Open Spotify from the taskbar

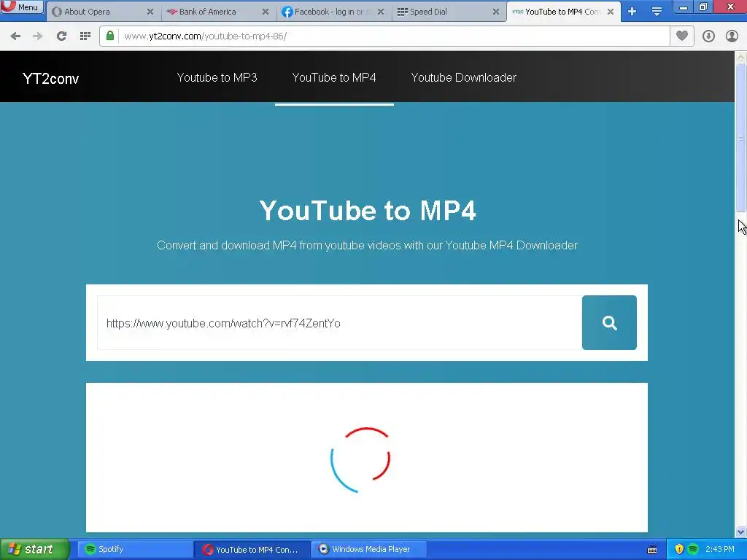pos(134,550)
